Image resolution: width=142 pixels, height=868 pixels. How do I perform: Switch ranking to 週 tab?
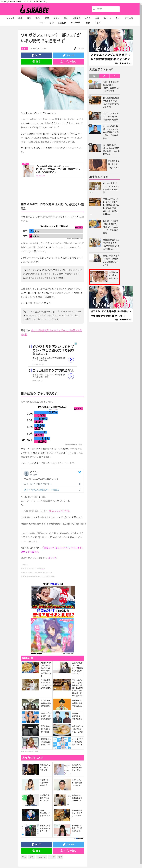[104, 76]
